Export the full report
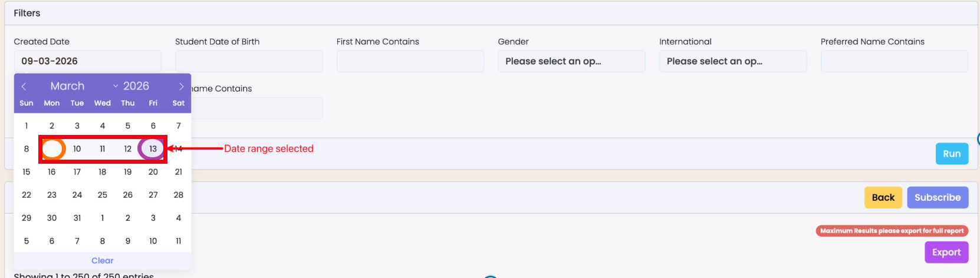The width and height of the screenshot is (980, 278). tap(946, 253)
